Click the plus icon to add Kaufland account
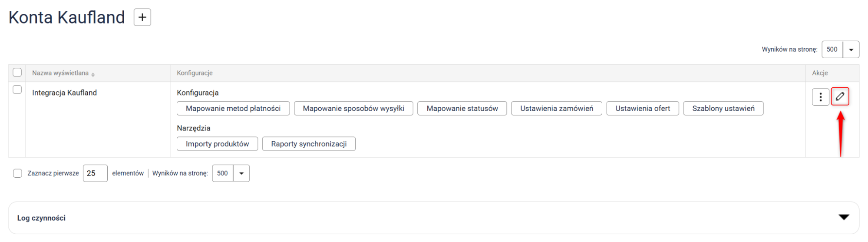Viewport: 868px width, 242px height. pos(142,17)
